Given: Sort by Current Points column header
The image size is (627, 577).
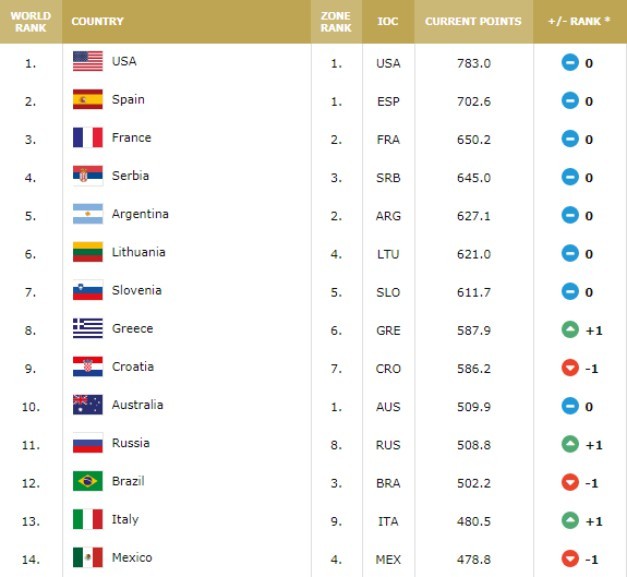Looking at the screenshot, I should (x=473, y=22).
